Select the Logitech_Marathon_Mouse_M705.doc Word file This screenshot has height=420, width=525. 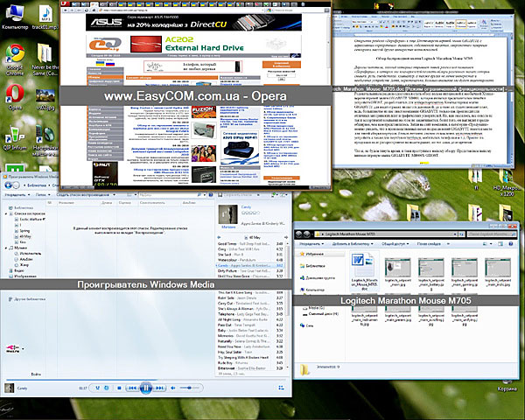tap(364, 271)
